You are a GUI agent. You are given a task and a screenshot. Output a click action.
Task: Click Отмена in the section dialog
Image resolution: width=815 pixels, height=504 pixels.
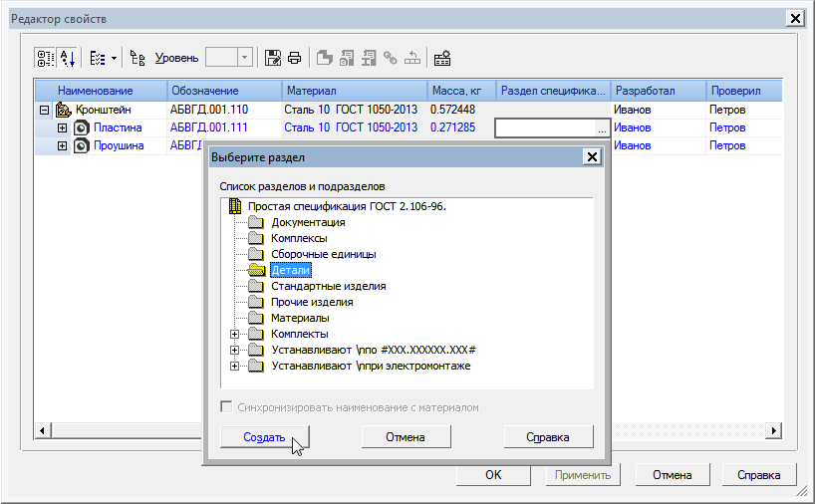pos(406,437)
